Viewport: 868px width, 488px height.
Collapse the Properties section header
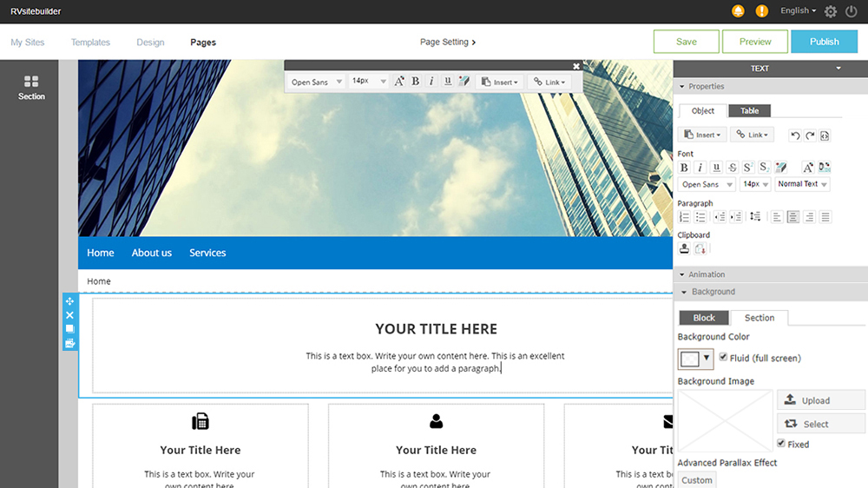point(706,87)
